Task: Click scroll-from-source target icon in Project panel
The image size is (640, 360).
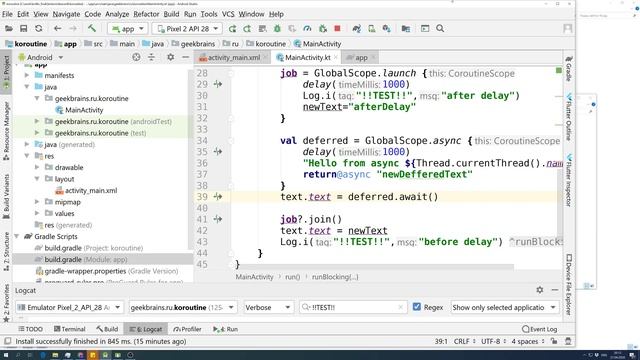Action: click(136, 58)
